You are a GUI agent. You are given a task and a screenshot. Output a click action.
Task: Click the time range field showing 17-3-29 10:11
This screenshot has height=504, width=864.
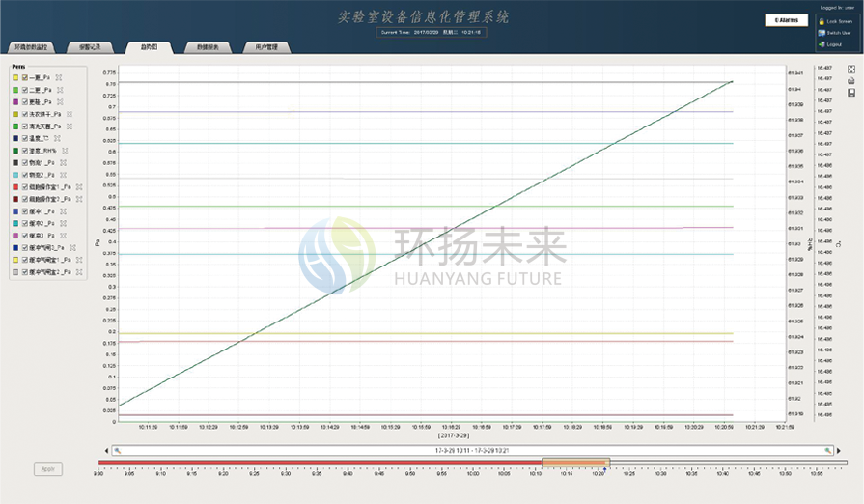click(472, 451)
